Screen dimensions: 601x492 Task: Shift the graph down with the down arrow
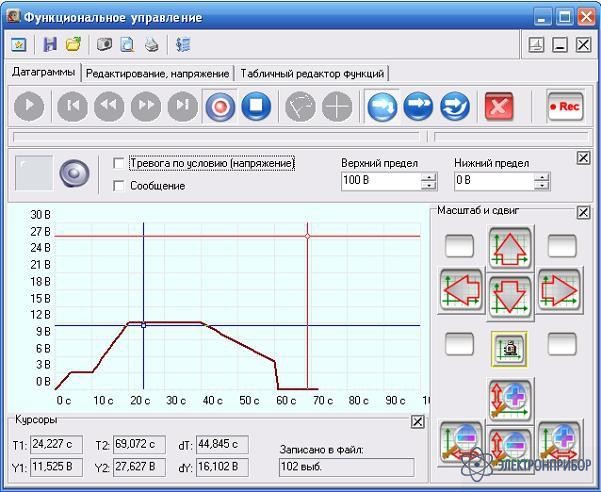pos(510,298)
